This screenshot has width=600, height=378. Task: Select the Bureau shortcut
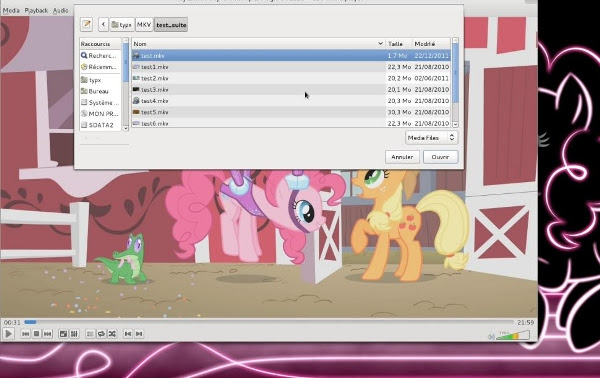[99, 91]
